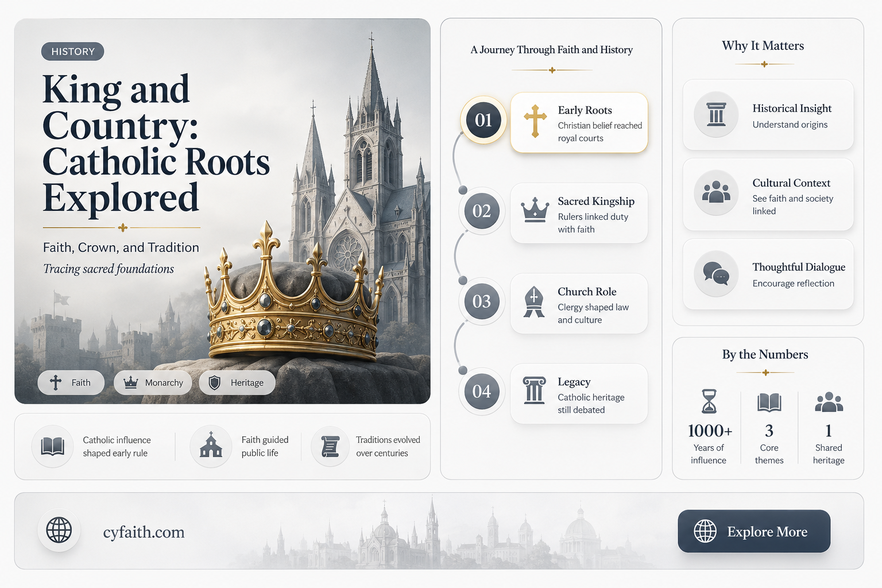Screen dimensions: 882x588
Task: Click the Faith, Crown, and Tradition subtitle
Action: [121, 247]
